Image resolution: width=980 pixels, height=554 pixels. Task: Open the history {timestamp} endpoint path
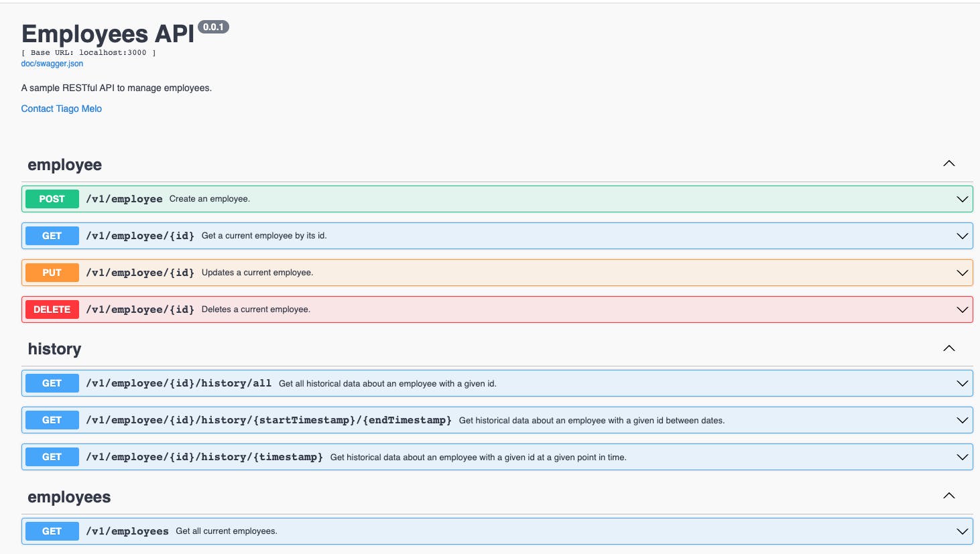click(x=204, y=457)
